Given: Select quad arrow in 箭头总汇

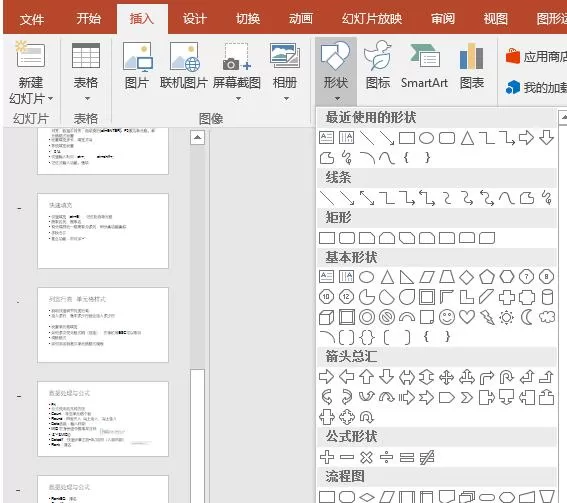Looking at the screenshot, I should (447, 377).
